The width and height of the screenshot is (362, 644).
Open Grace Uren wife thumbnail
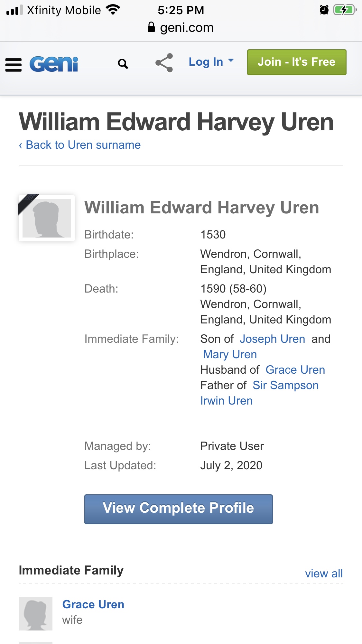[x=35, y=613]
